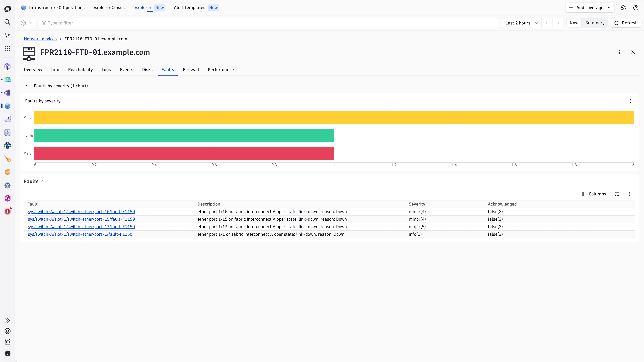Open the support lifebuoy icon

click(x=8, y=331)
